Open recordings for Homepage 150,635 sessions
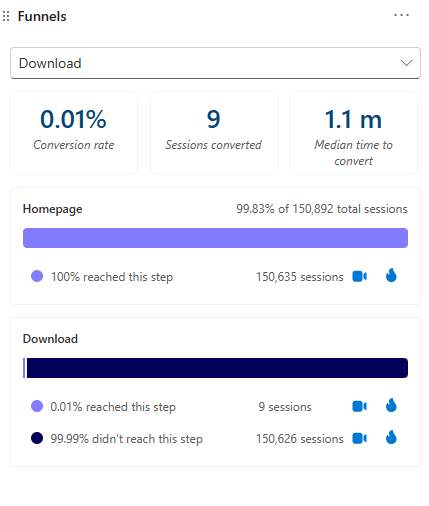Image resolution: width=429 pixels, height=506 pixels. tap(360, 276)
